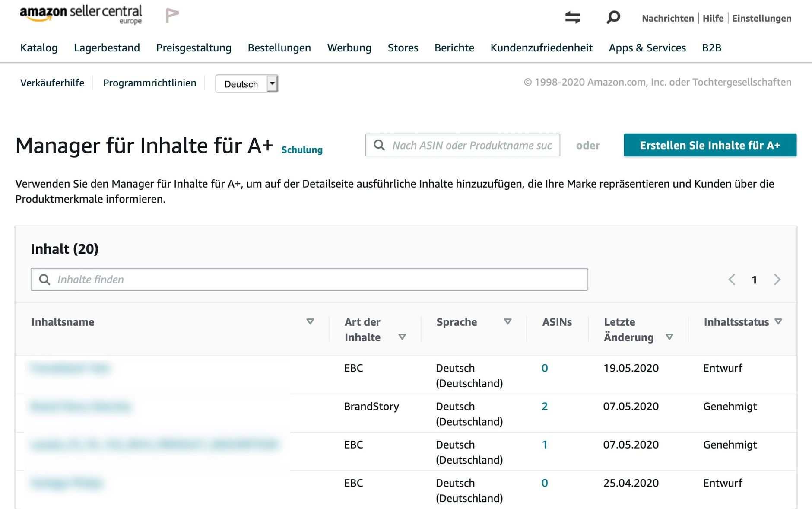The height and width of the screenshot is (509, 812).
Task: Open Einstellungen link
Action: click(x=761, y=18)
